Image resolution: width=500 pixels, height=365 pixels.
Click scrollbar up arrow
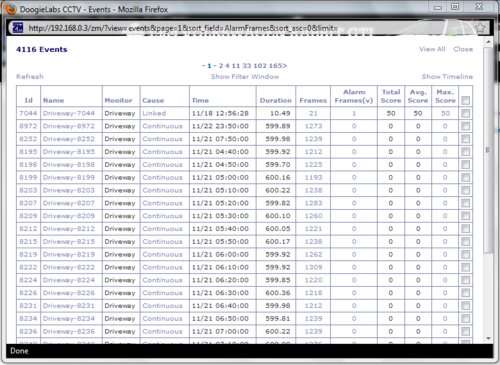click(488, 42)
